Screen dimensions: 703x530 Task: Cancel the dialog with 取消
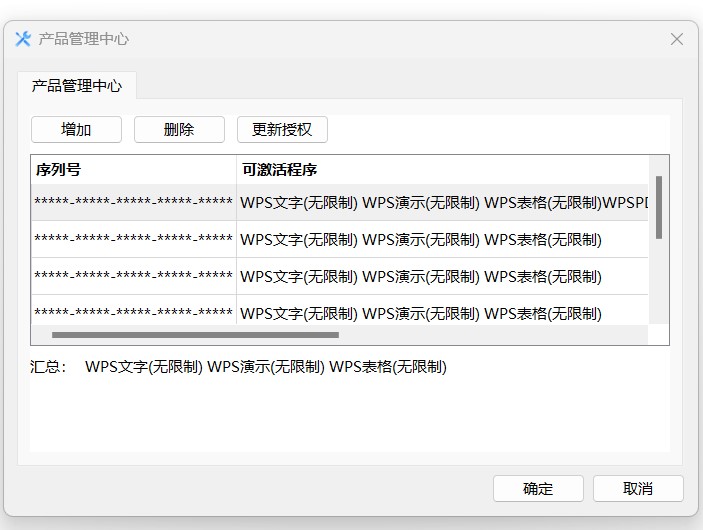[x=638, y=488]
